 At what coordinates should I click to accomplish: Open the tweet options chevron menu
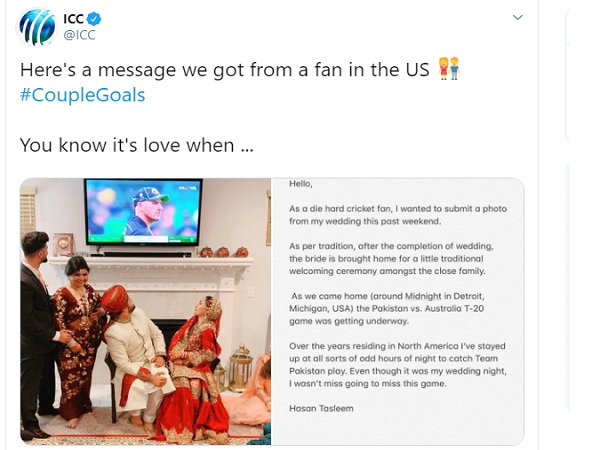(x=518, y=18)
